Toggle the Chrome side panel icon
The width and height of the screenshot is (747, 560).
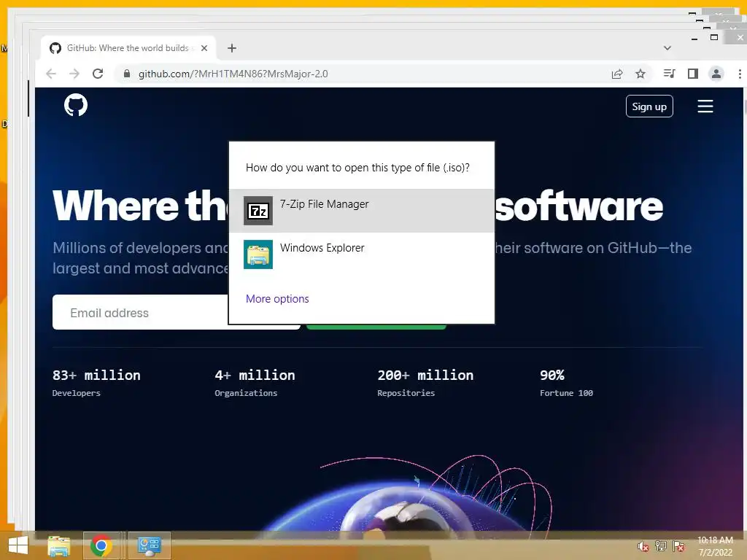click(x=693, y=74)
